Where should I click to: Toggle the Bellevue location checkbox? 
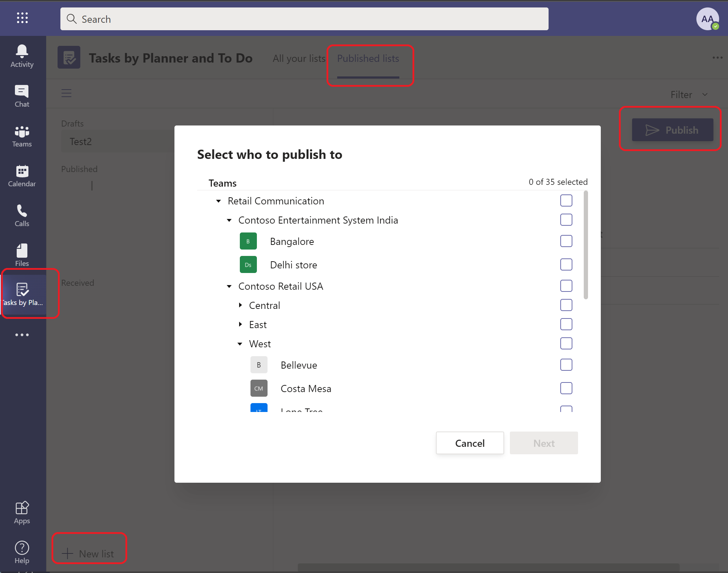coord(566,365)
